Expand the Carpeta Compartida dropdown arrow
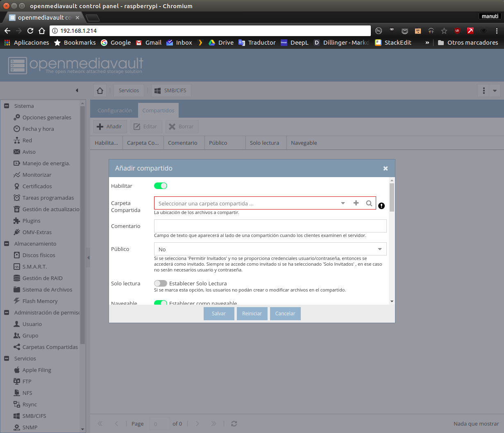Screen dimensions: 504x433 tap(343, 203)
